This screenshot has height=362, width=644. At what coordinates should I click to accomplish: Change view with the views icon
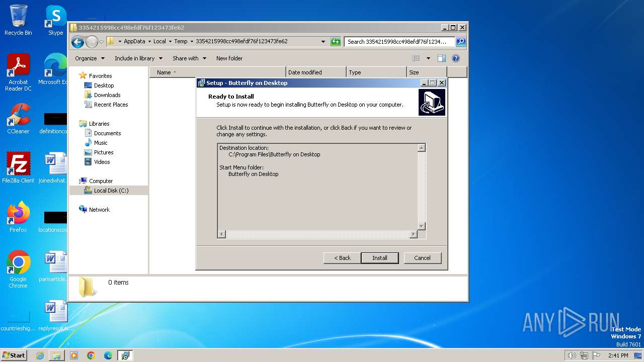tap(416, 58)
